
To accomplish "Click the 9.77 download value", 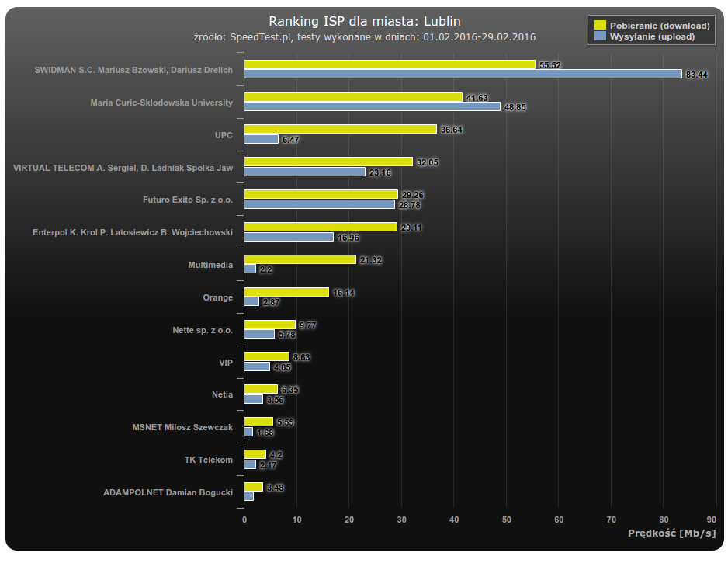I will [307, 325].
